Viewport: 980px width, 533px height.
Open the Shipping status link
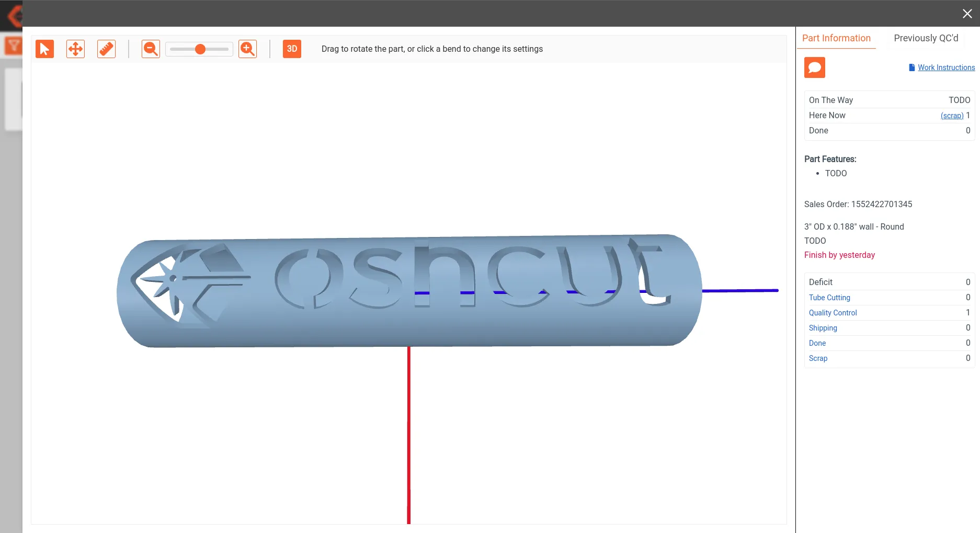point(823,328)
